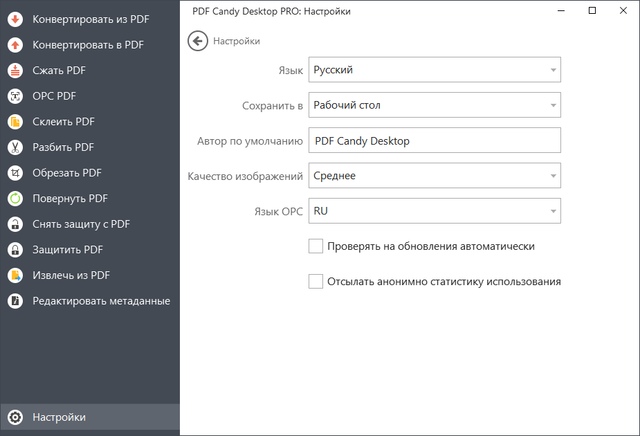Open the Качество изображений dropdown

pos(433,176)
